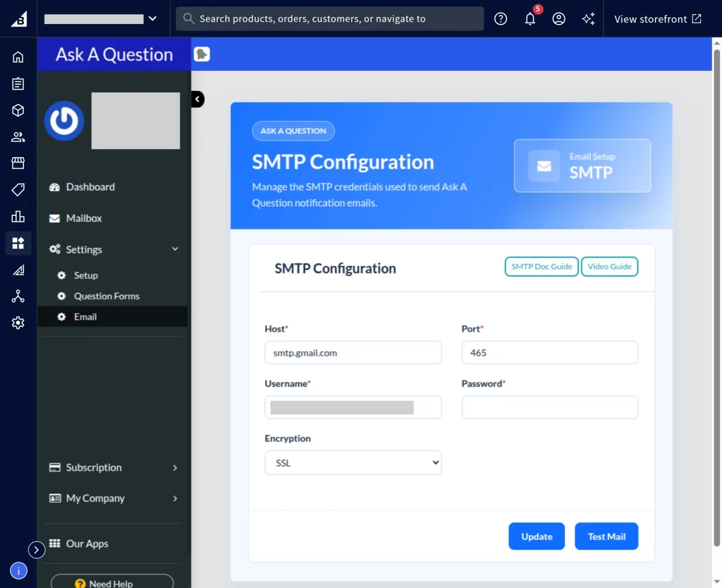Open the Marketing tag icon

tap(18, 190)
